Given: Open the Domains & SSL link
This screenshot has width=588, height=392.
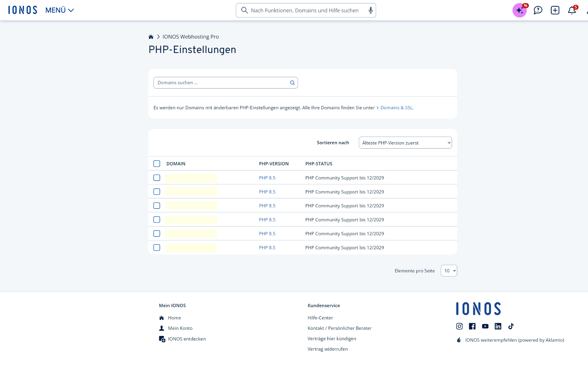Looking at the screenshot, I should click(x=396, y=108).
